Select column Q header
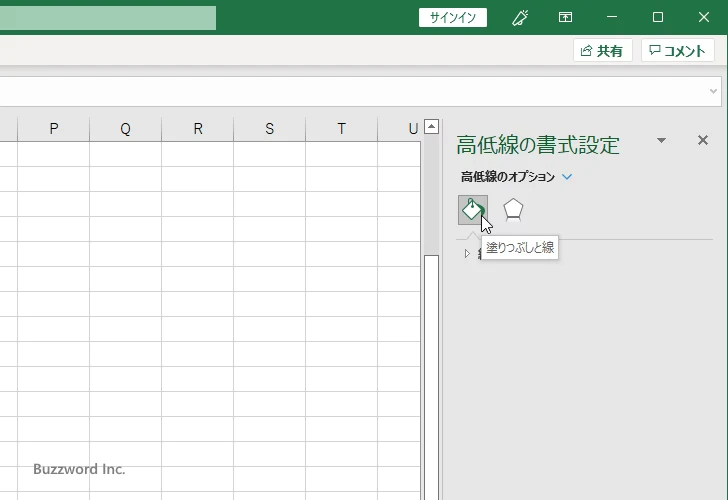Screen dimensions: 728x500 click(125, 129)
